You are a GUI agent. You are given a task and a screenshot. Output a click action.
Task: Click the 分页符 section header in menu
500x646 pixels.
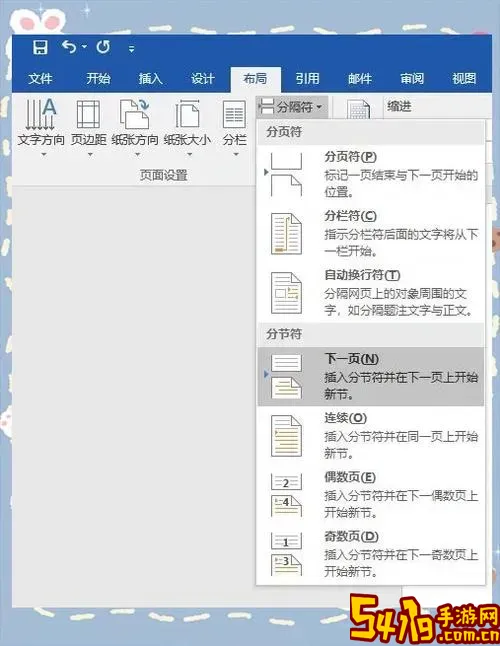(x=371, y=132)
